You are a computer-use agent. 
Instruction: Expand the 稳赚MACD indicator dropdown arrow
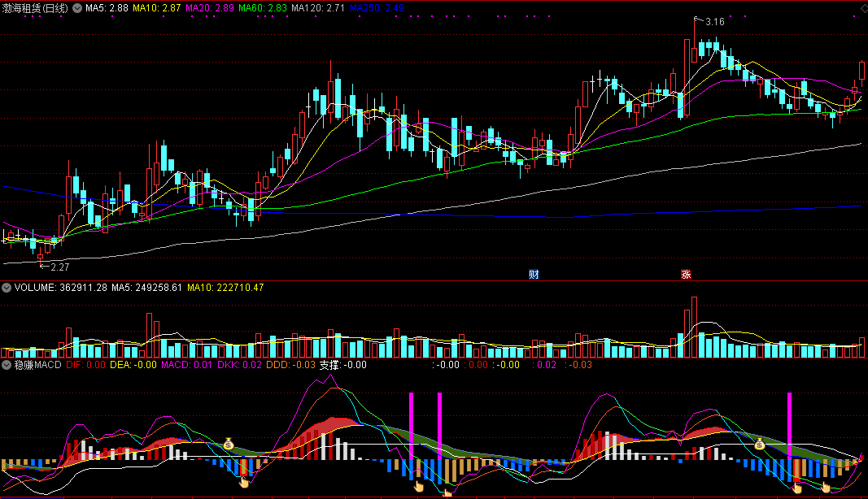click(7, 365)
